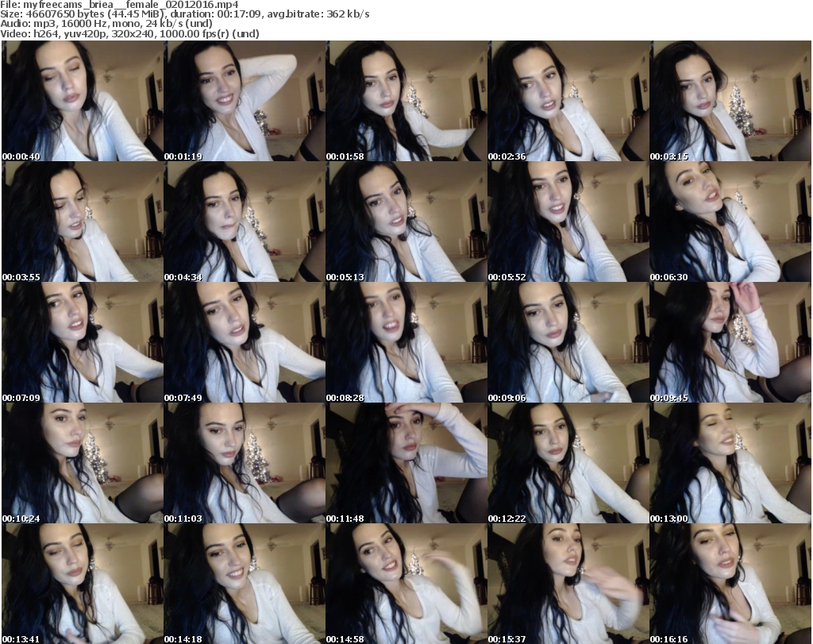The height and width of the screenshot is (644, 813).
Task: Select the thumbnail stamped 00:03:15
Action: pyautogui.click(x=730, y=101)
